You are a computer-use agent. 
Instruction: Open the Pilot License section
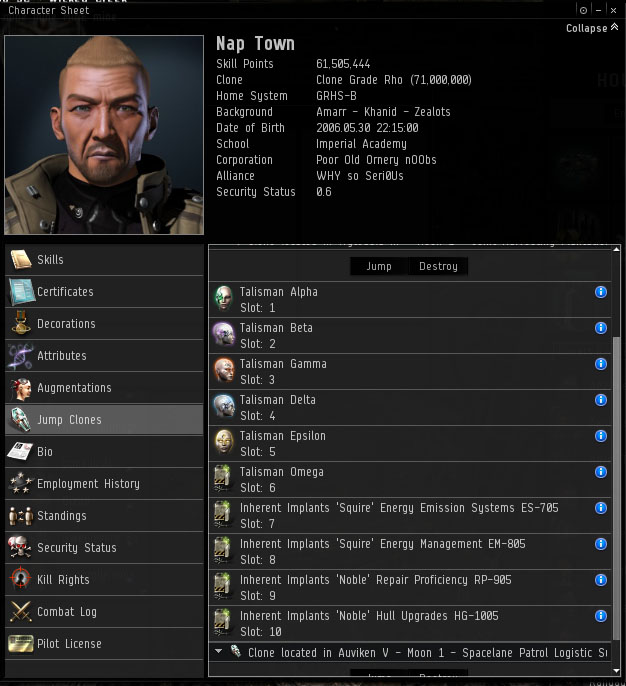[x=104, y=644]
